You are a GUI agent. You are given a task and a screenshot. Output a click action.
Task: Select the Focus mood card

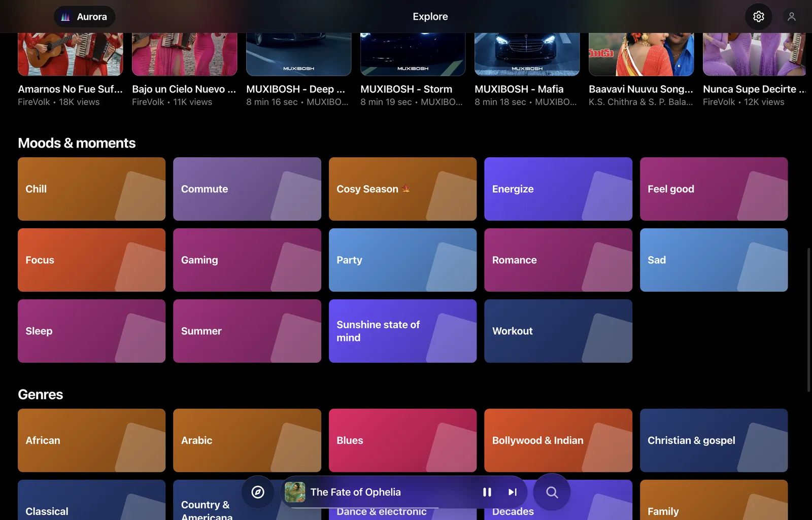tap(91, 260)
